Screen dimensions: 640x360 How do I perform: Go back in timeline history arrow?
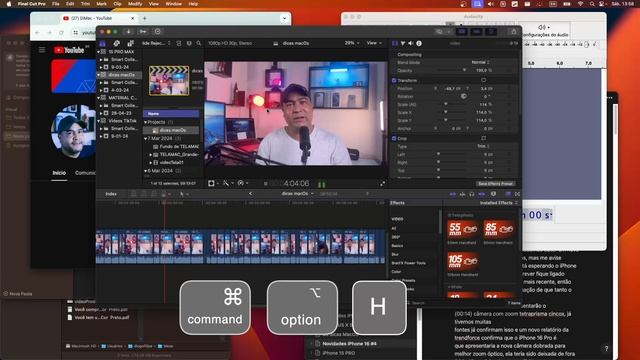coord(251,194)
